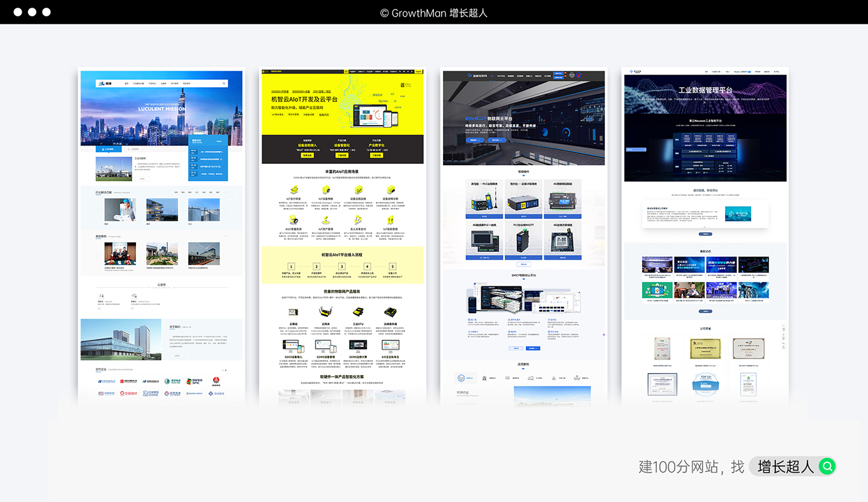The width and height of the screenshot is (868, 502).
Task: Click the 设备故障诊断 yellow icon
Action: (392, 189)
